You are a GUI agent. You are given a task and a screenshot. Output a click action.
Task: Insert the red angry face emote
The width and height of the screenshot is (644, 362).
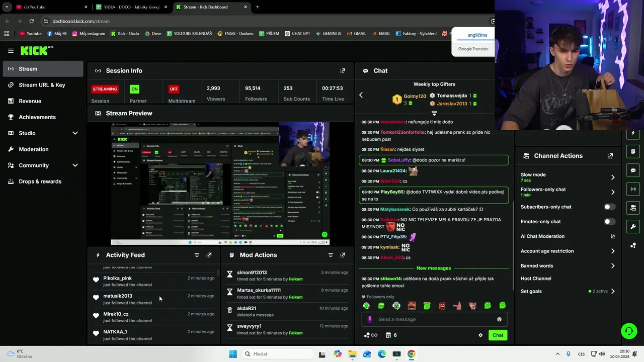pyautogui.click(x=442, y=306)
